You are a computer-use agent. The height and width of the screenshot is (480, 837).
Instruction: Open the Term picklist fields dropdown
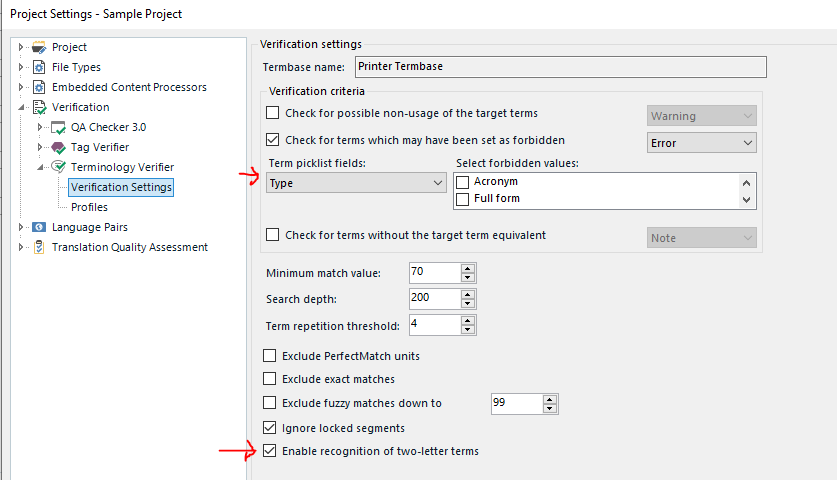click(356, 183)
